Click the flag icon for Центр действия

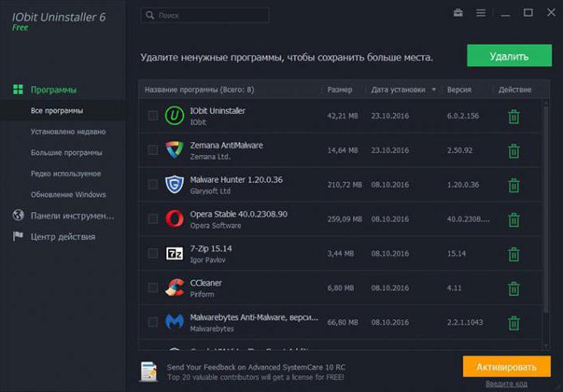point(18,236)
